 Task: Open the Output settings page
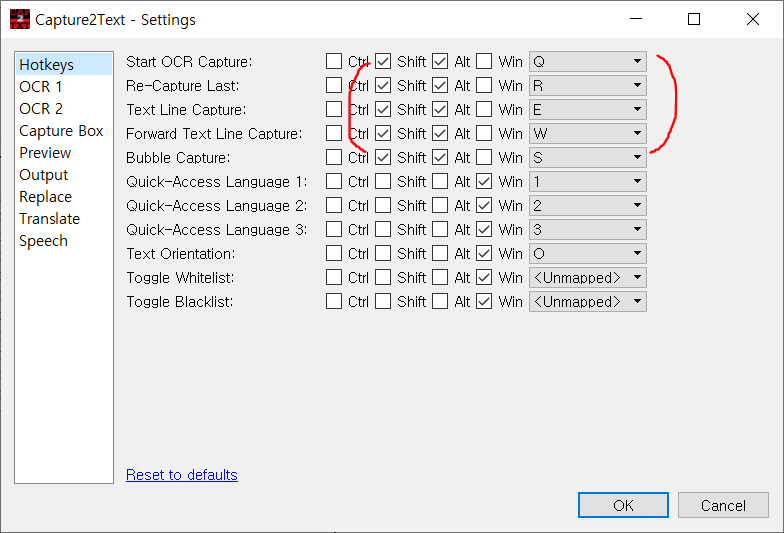(64, 174)
